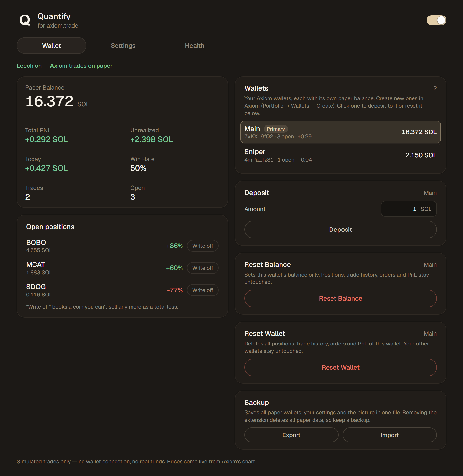Image resolution: width=463 pixels, height=476 pixels.
Task: Click the Open positions heading
Action: pos(50,227)
